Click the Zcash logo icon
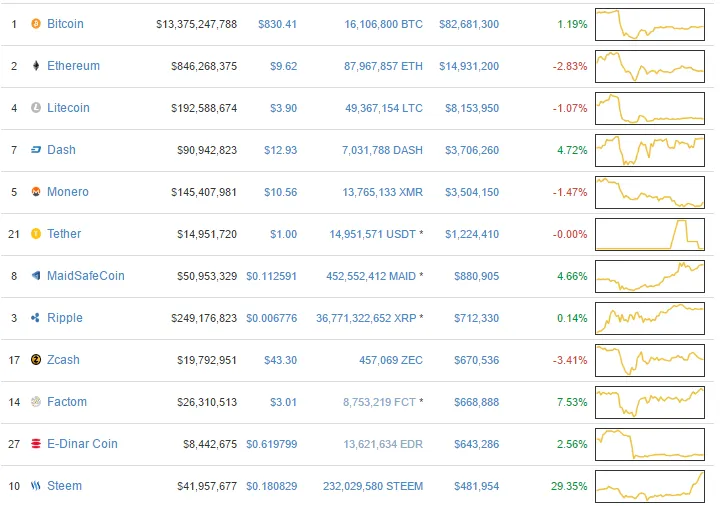Image resolution: width=720 pixels, height=506 pixels. [x=36, y=360]
